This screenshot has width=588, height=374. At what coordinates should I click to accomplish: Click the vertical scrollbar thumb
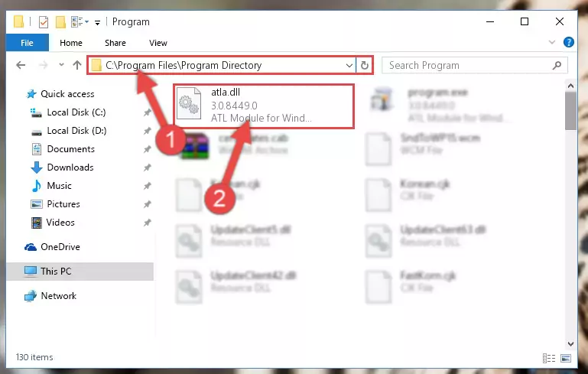tap(570, 111)
